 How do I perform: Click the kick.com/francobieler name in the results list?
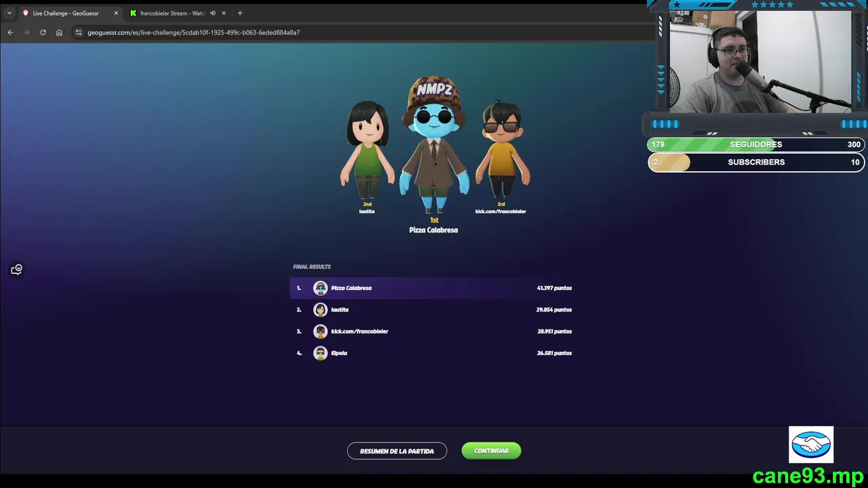[x=359, y=331]
